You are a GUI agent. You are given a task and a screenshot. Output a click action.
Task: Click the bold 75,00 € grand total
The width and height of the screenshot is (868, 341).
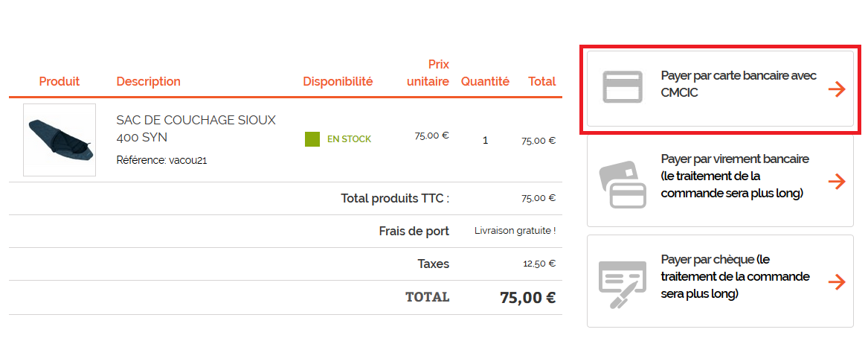click(x=527, y=298)
